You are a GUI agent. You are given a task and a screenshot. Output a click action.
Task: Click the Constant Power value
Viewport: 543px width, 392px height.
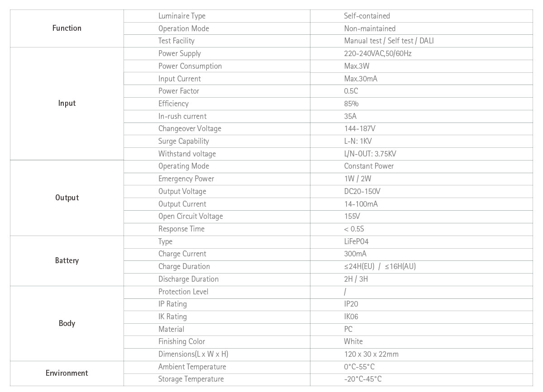point(369,166)
